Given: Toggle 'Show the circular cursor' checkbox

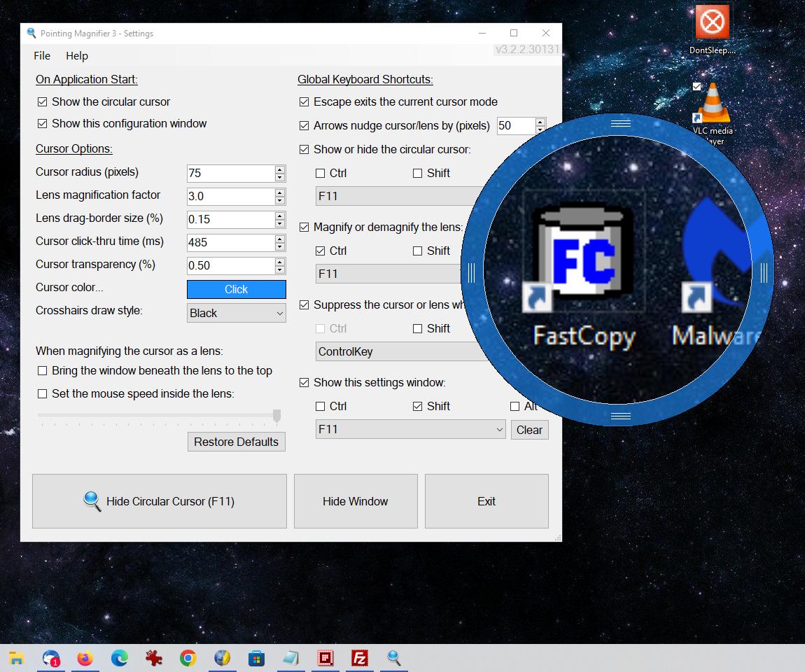Looking at the screenshot, I should (x=43, y=101).
